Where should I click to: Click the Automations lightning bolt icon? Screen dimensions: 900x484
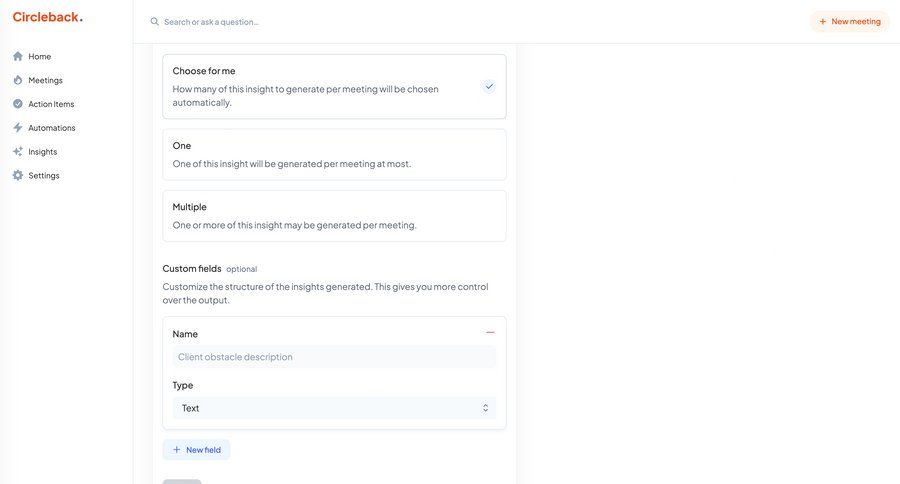pos(18,128)
